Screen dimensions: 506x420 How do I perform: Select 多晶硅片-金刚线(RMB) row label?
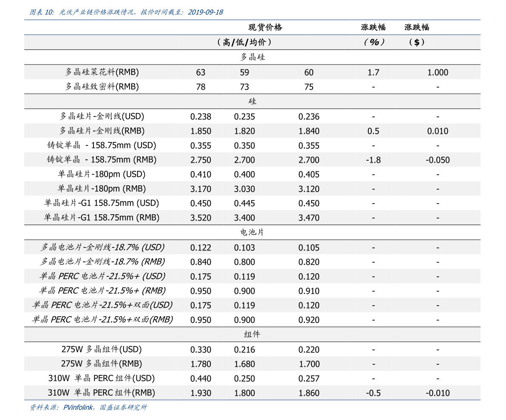point(102,131)
